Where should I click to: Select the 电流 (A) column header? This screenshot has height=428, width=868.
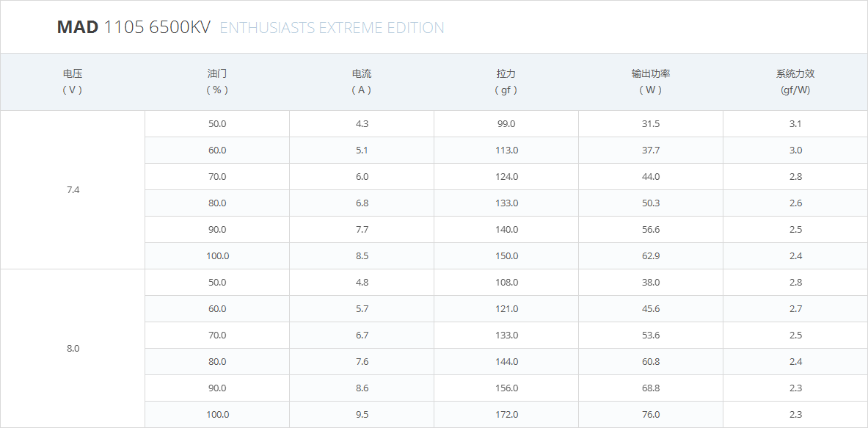point(362,82)
